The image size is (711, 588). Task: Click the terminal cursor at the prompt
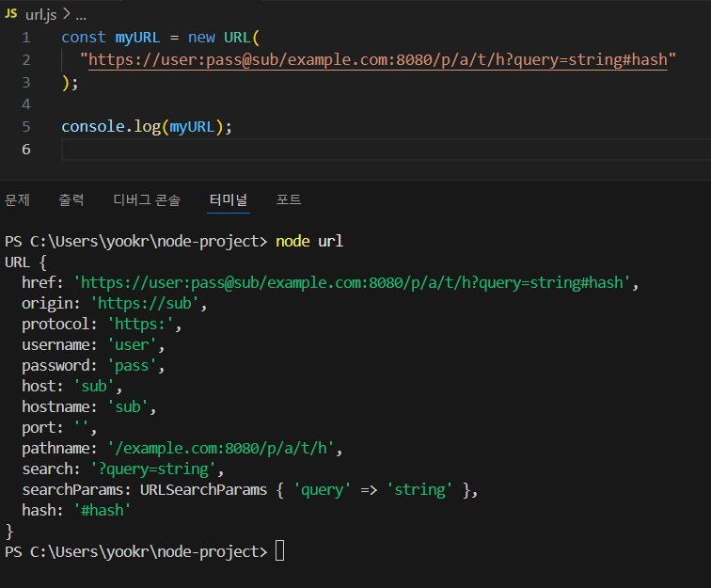(279, 551)
